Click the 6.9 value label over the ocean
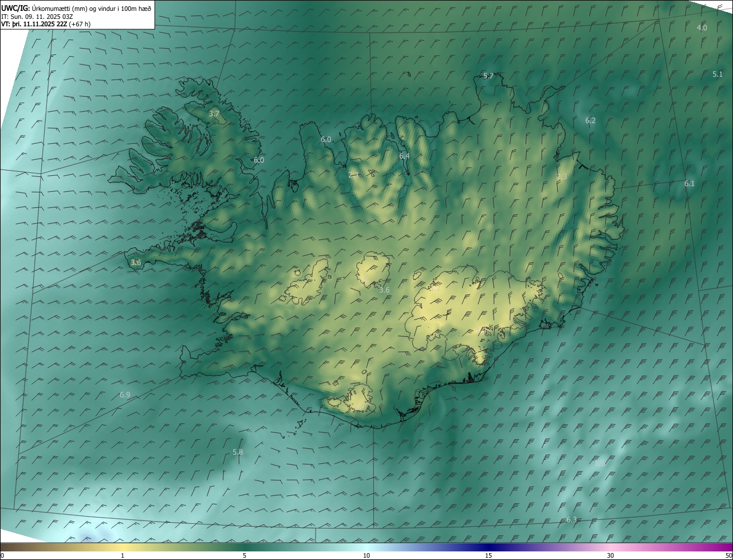 point(125,395)
